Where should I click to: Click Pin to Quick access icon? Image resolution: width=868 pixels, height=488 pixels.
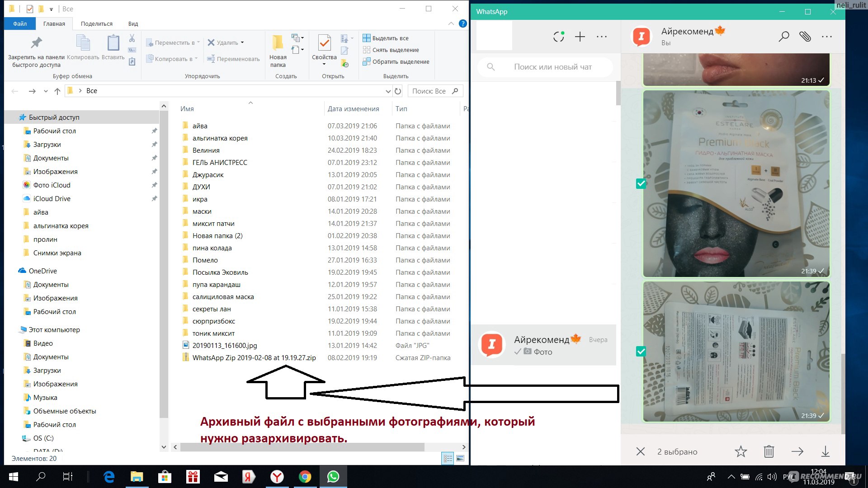36,43
